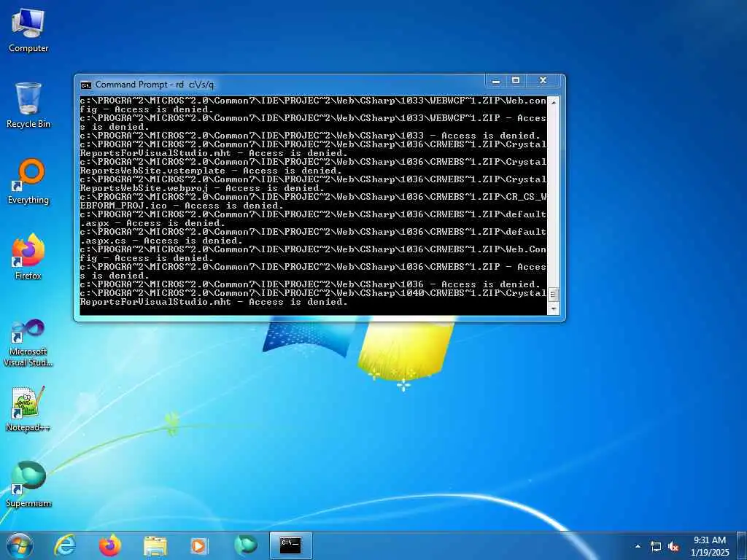Select the Microsoft Visual Studio shortcut
The width and height of the screenshot is (747, 560).
point(28,343)
